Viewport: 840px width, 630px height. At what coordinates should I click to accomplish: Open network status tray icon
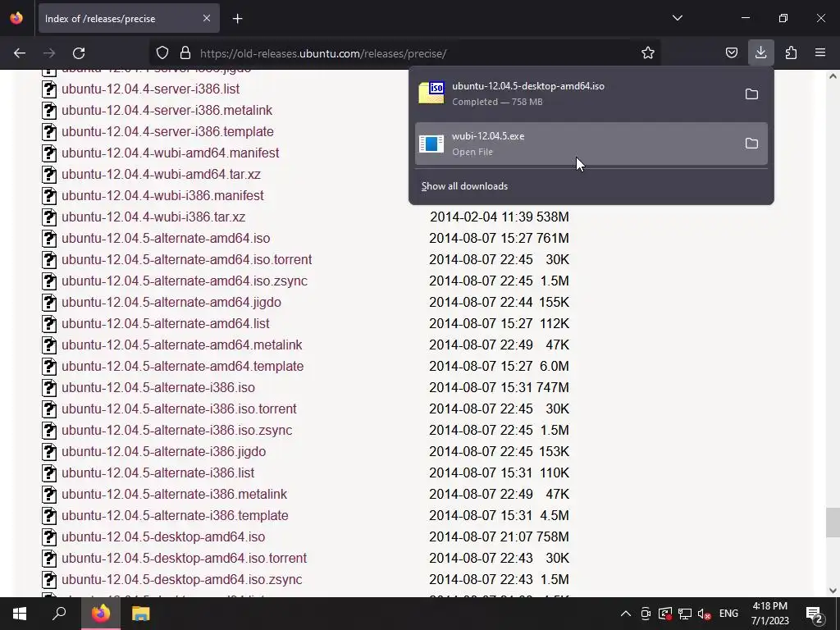coord(685,614)
